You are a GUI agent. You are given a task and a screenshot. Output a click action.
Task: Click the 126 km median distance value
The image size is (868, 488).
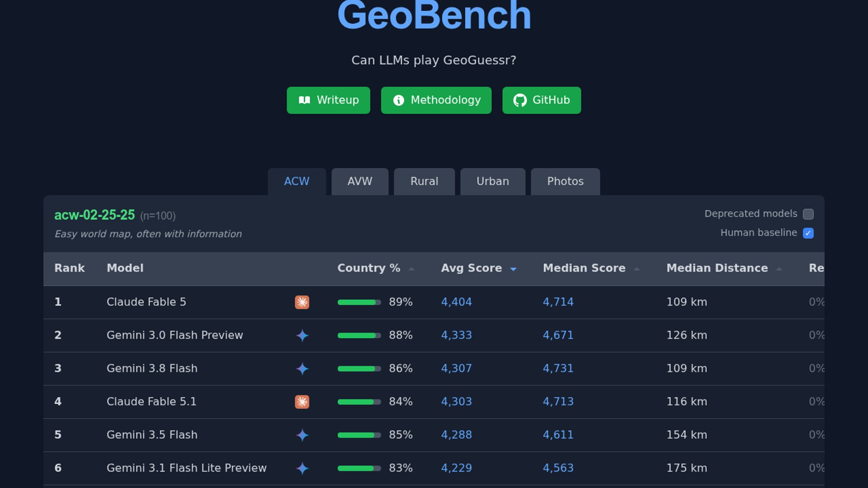click(686, 335)
